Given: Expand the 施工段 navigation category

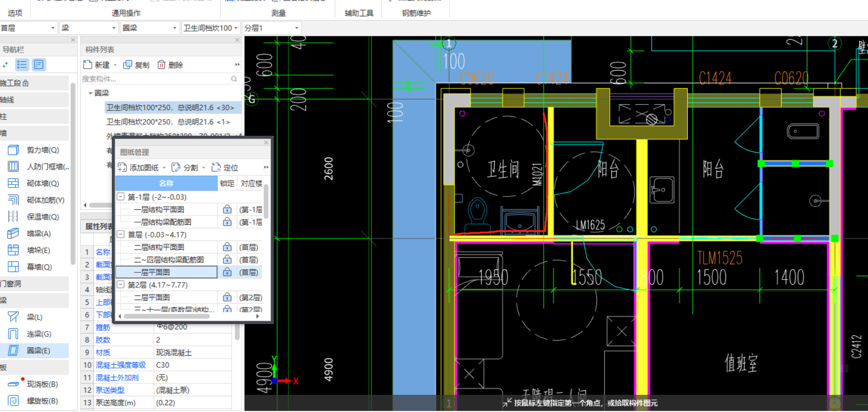Looking at the screenshot, I should point(34,83).
